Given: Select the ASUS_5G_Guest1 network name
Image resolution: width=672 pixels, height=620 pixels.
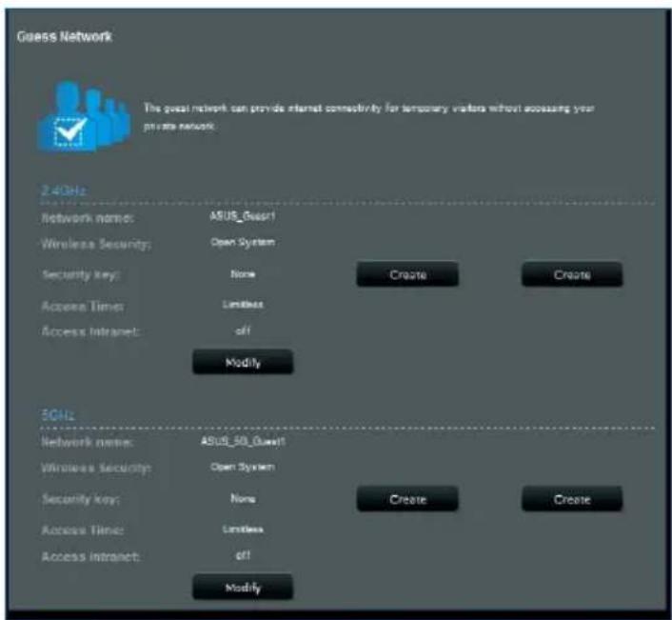Looking at the screenshot, I should (243, 441).
